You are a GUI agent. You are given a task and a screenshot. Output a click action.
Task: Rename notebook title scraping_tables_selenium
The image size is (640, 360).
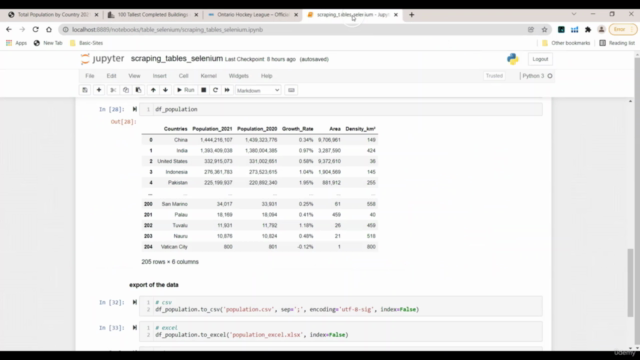177,59
